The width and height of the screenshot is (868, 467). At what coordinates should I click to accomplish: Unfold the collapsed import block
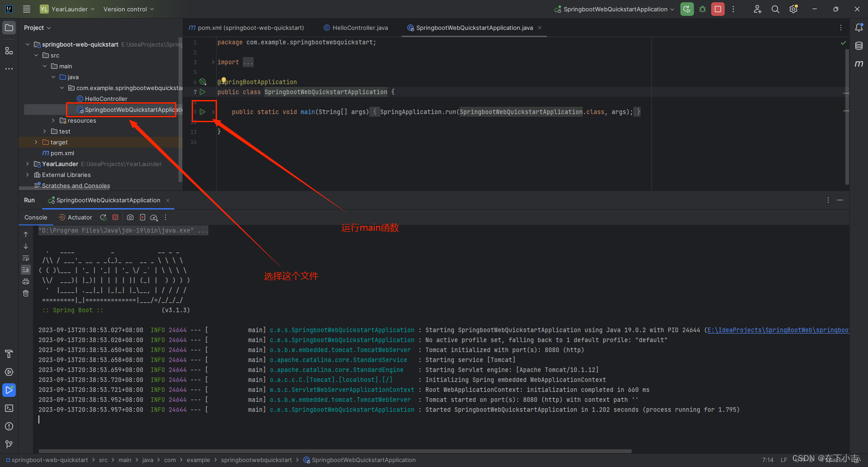[213, 62]
